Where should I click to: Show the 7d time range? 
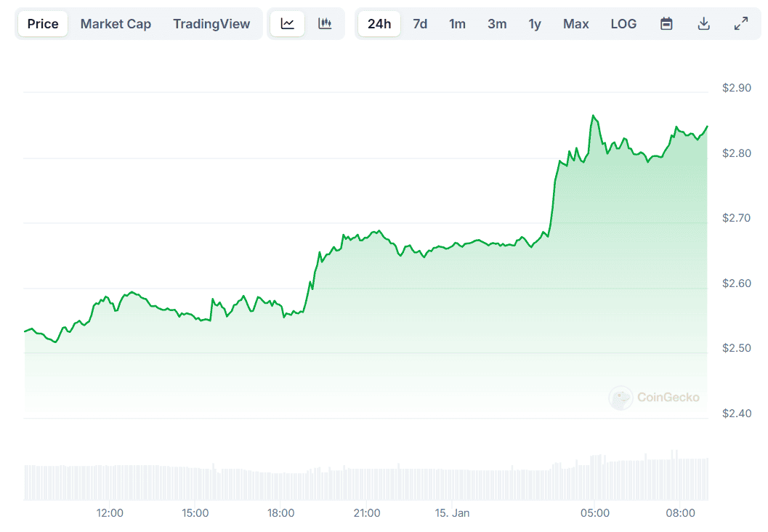click(x=420, y=24)
